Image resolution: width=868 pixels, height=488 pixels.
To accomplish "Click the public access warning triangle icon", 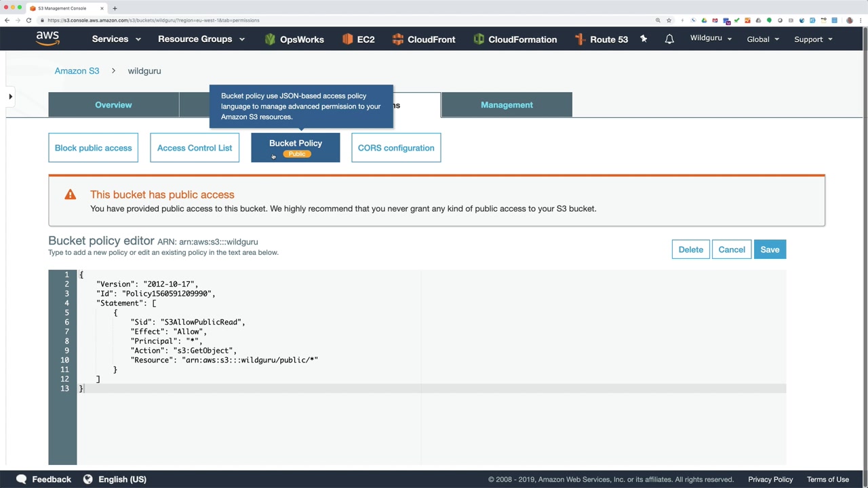I will [x=70, y=195].
